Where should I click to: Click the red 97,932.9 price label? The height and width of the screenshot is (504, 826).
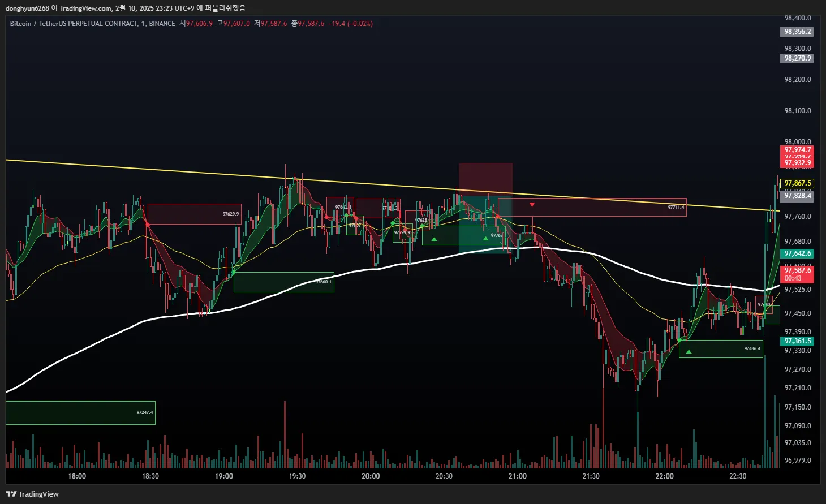(x=798, y=163)
